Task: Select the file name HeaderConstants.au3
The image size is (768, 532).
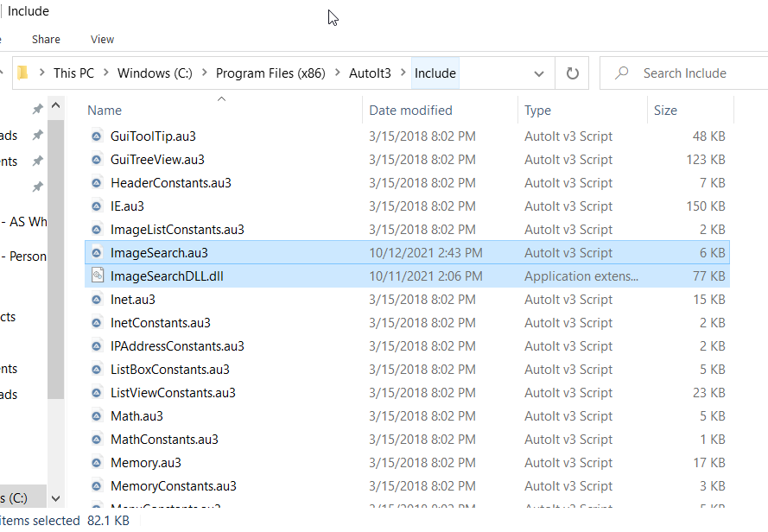Action: (x=171, y=183)
